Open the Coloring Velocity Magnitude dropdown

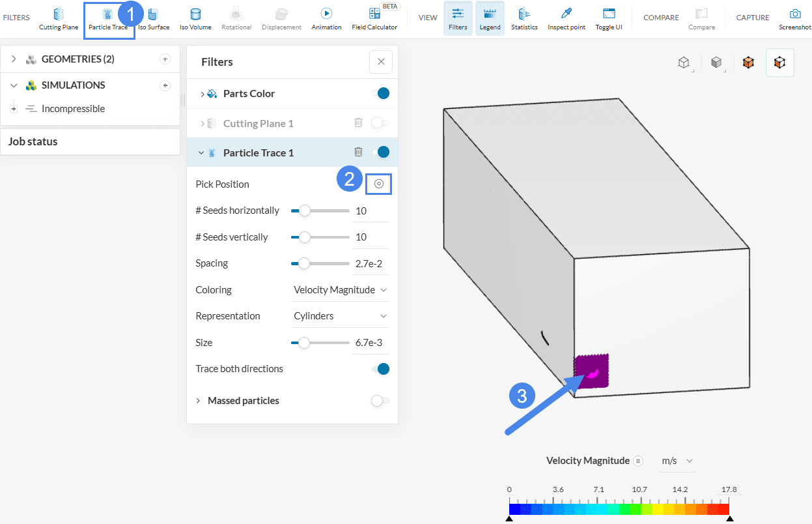click(x=340, y=290)
